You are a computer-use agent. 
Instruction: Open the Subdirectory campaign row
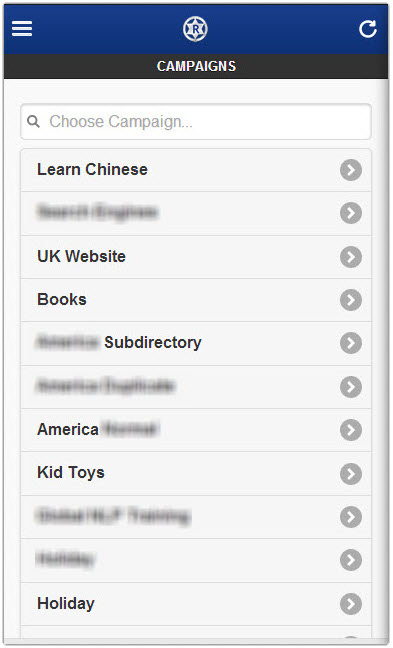pos(196,343)
